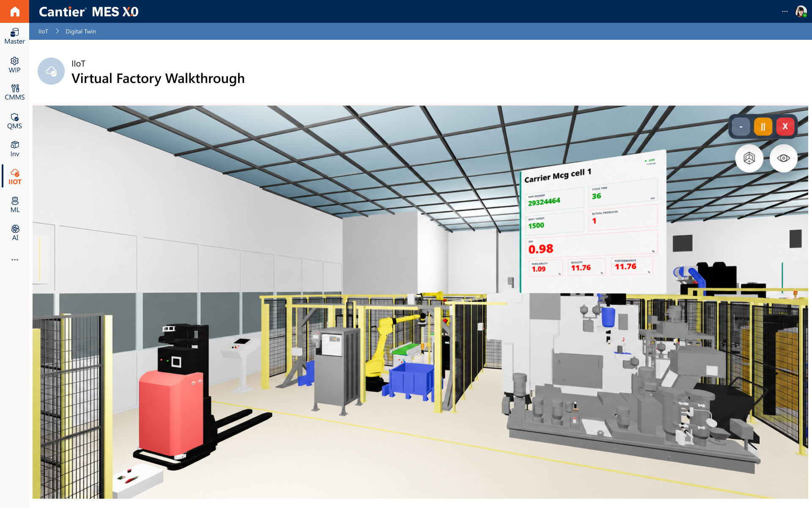Click the IIoT cloud page icon
The width and height of the screenshot is (812, 508).
point(51,71)
